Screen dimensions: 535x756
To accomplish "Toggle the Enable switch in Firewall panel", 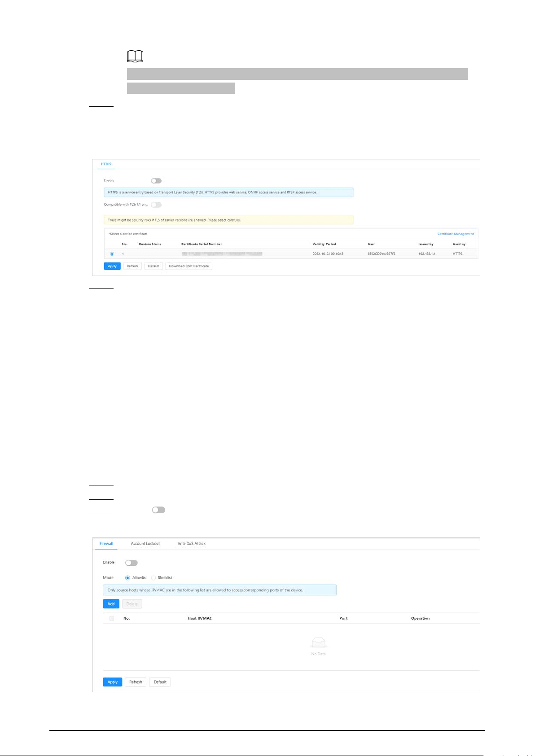I will click(132, 563).
